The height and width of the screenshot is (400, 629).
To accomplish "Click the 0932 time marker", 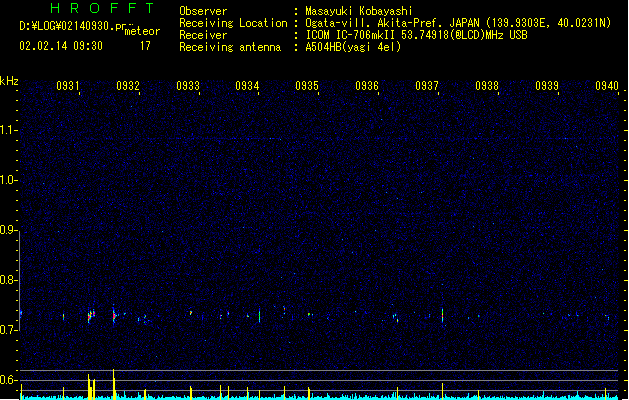I will pyautogui.click(x=128, y=86).
